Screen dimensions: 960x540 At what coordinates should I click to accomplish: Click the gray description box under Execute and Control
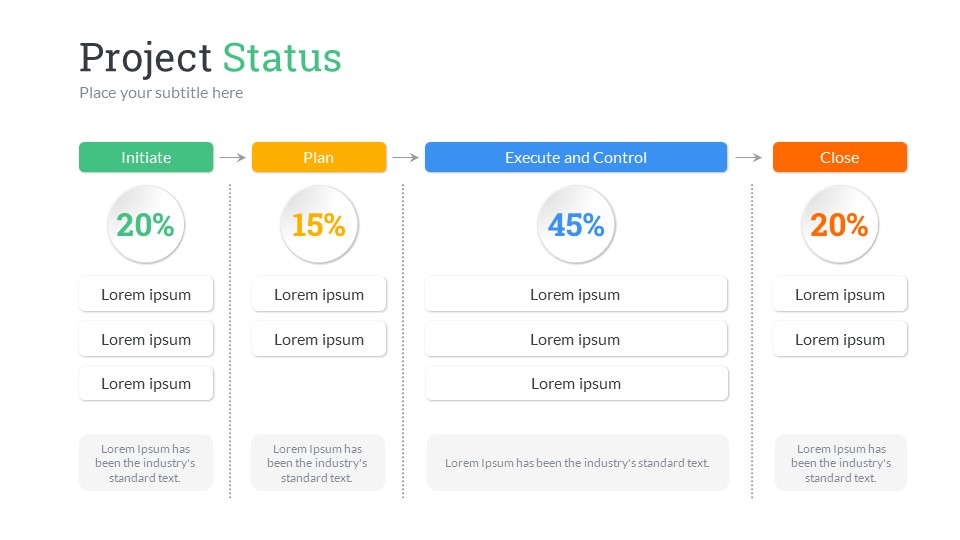coord(577,462)
